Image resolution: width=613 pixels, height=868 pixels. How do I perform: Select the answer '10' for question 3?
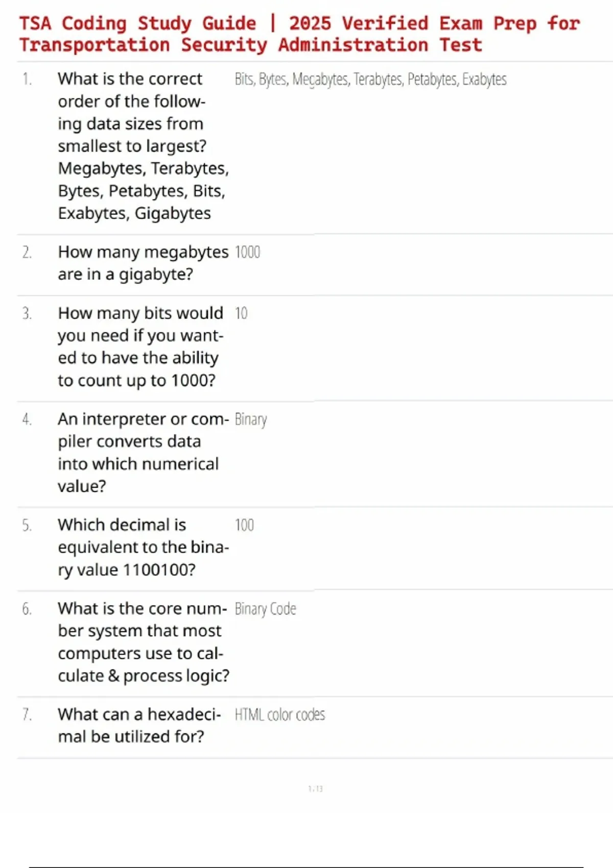241,314
